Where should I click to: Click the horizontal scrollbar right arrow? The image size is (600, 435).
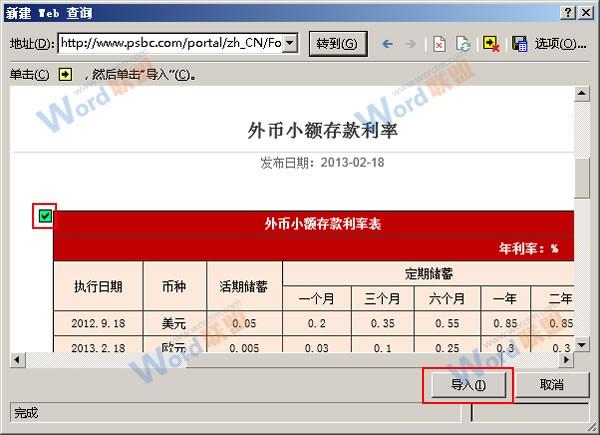566,360
